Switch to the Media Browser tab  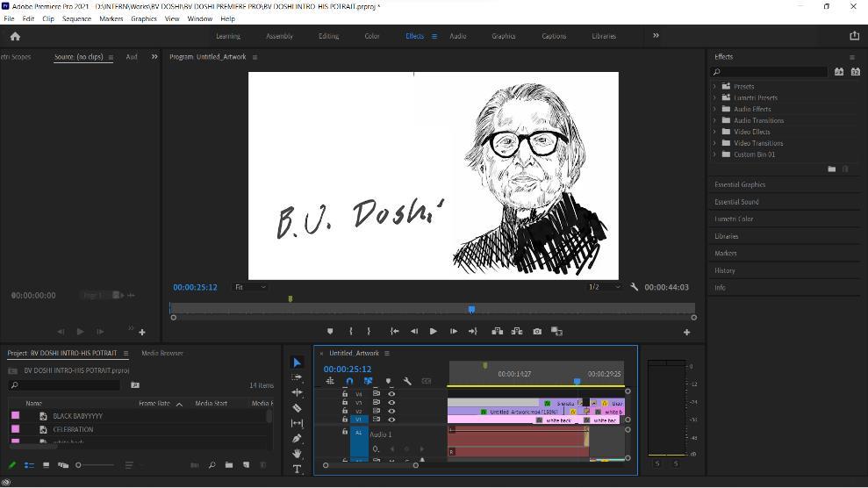(162, 353)
